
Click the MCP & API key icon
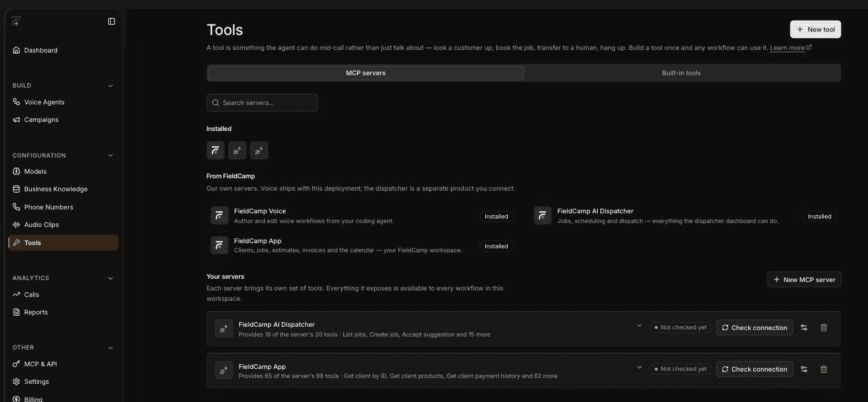(x=17, y=364)
